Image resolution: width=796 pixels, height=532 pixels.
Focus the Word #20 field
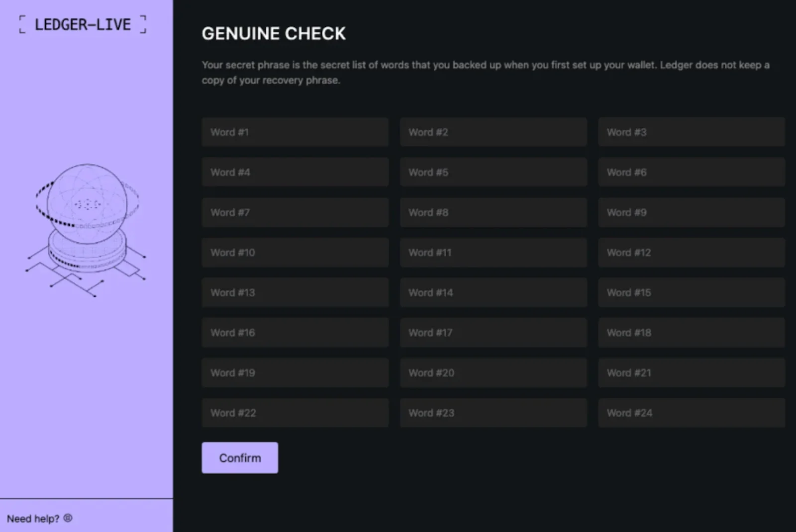pyautogui.click(x=493, y=372)
